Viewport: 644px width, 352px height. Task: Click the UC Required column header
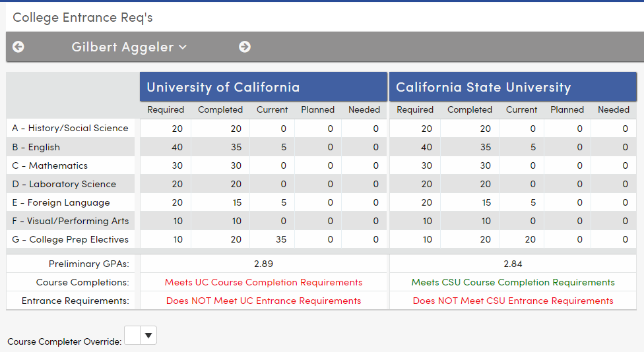tap(166, 110)
